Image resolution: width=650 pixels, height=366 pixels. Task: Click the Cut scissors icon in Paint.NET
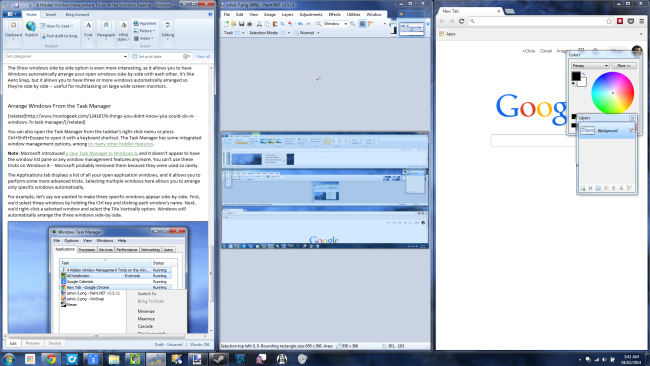pos(259,24)
